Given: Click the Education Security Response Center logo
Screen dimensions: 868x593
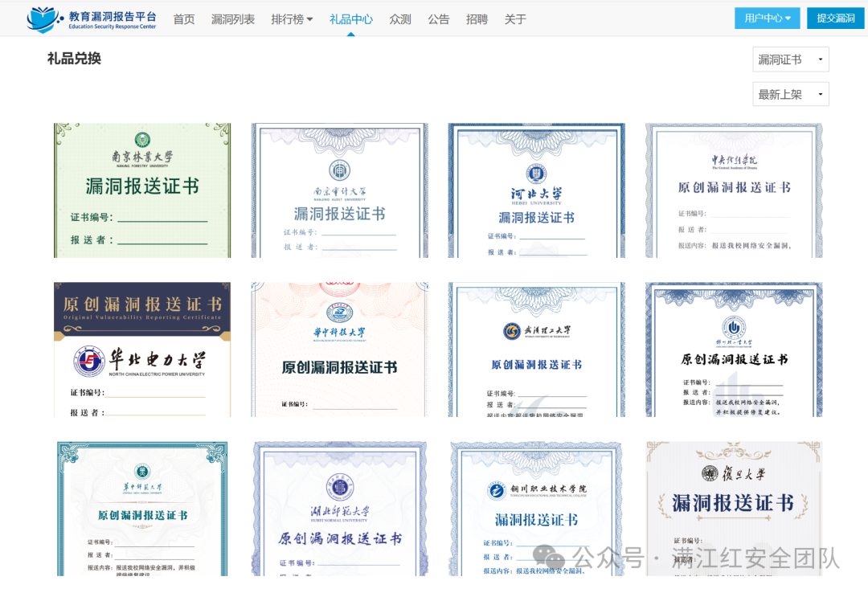Looking at the screenshot, I should coord(92,19).
